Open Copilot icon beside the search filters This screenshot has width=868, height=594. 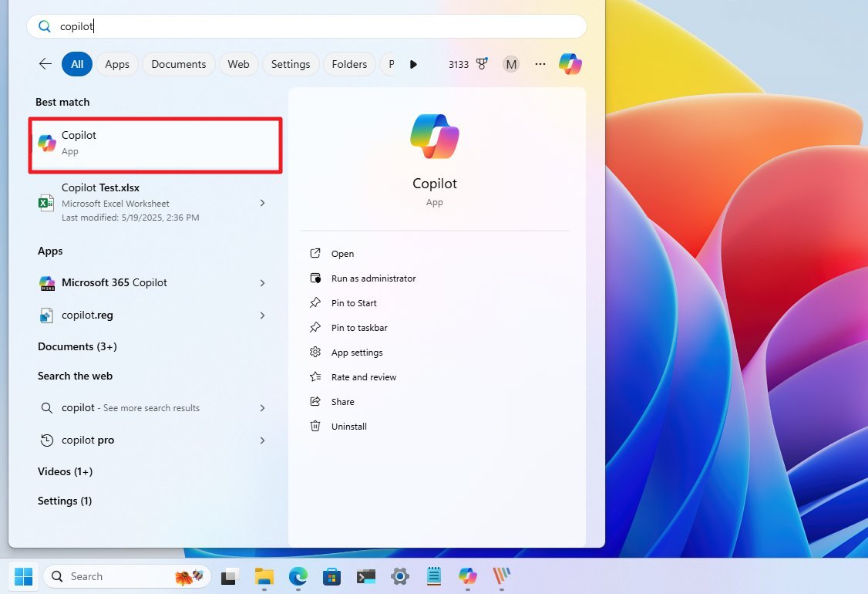tap(570, 64)
